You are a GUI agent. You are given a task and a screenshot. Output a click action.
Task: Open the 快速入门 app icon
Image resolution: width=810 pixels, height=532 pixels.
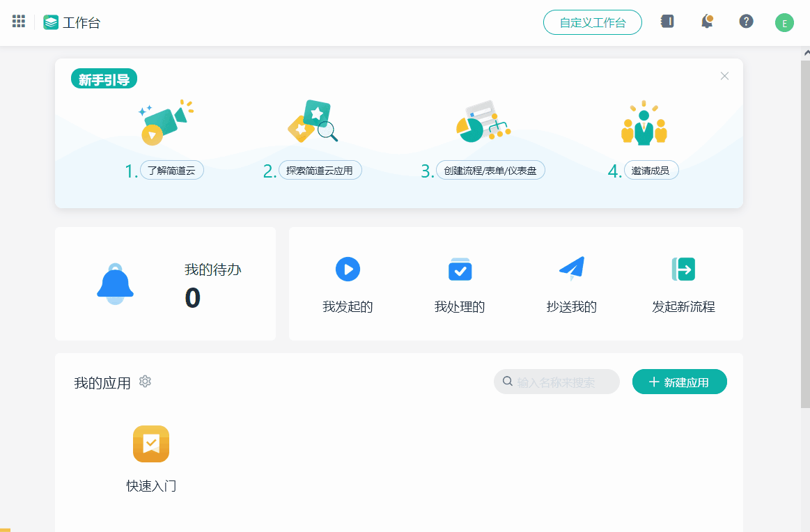[x=151, y=444]
